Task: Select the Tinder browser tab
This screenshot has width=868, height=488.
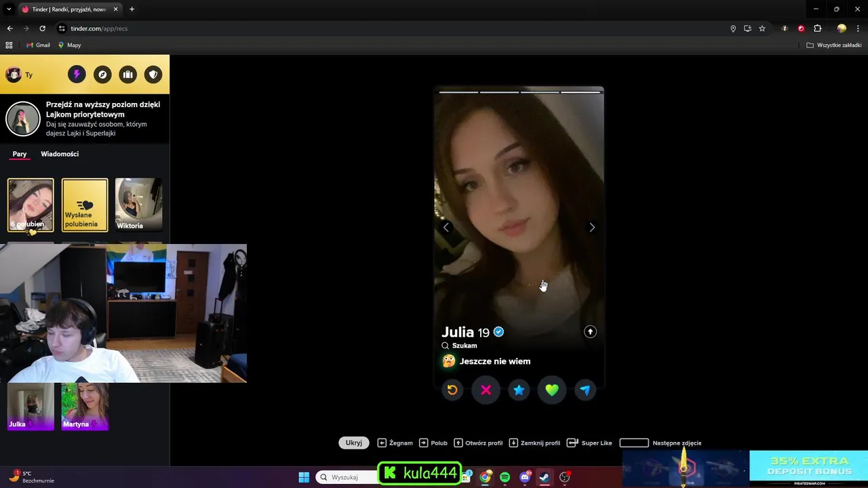Action: pos(70,9)
